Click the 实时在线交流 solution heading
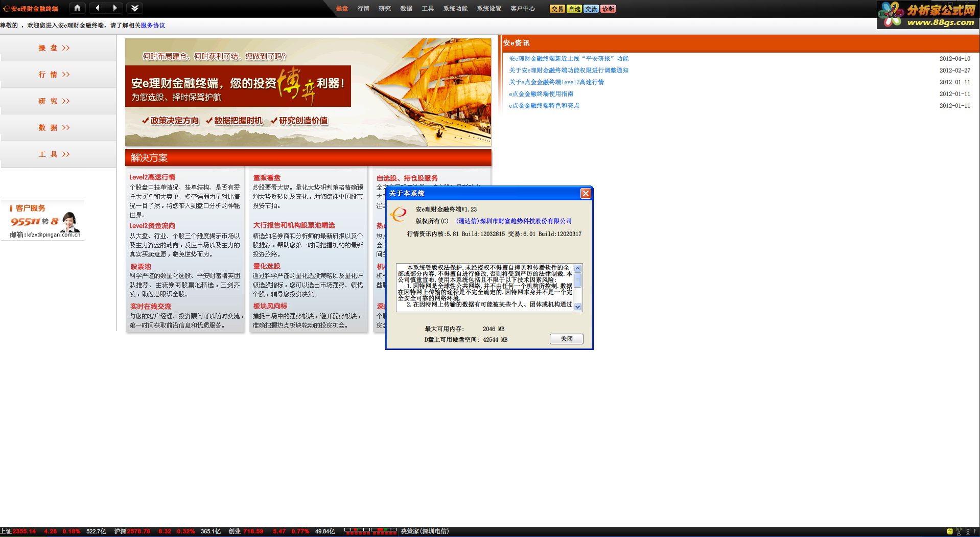Screen dimensions: 980x537 click(x=151, y=307)
